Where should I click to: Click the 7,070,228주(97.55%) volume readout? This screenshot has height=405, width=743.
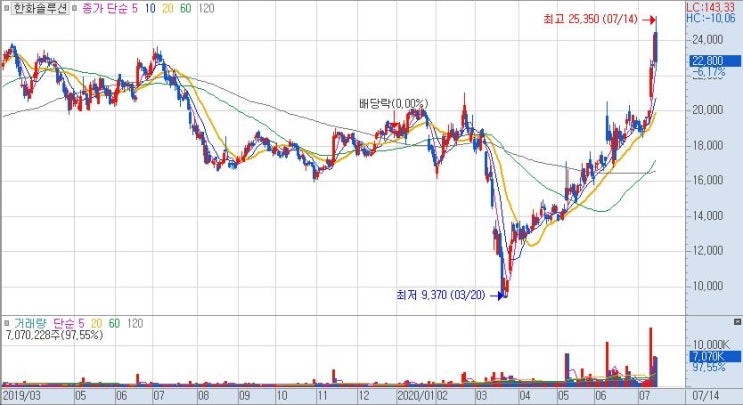click(x=54, y=335)
